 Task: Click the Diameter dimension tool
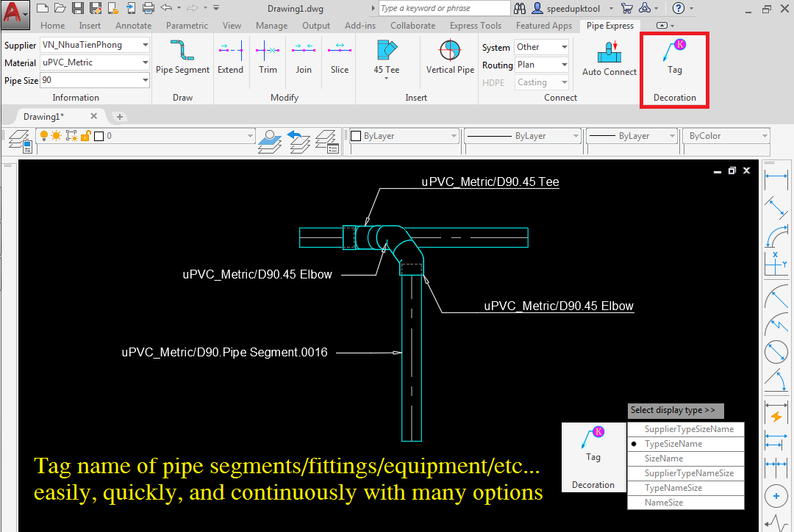coord(776,352)
